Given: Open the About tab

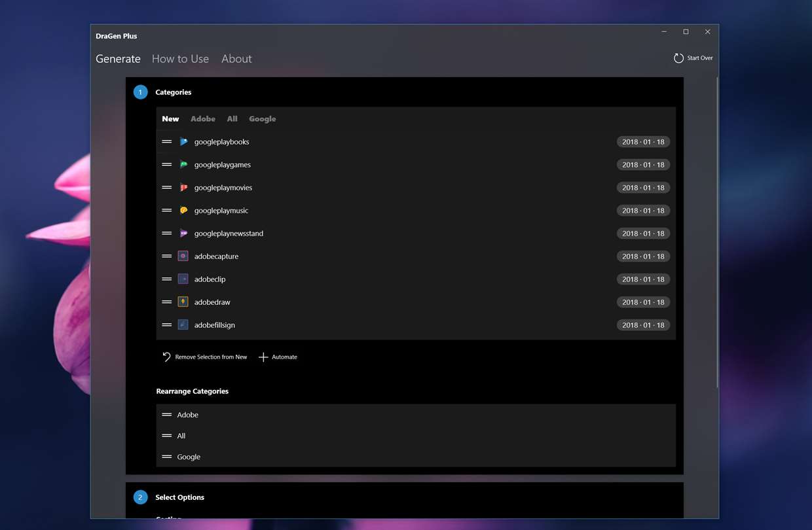Looking at the screenshot, I should coord(236,59).
